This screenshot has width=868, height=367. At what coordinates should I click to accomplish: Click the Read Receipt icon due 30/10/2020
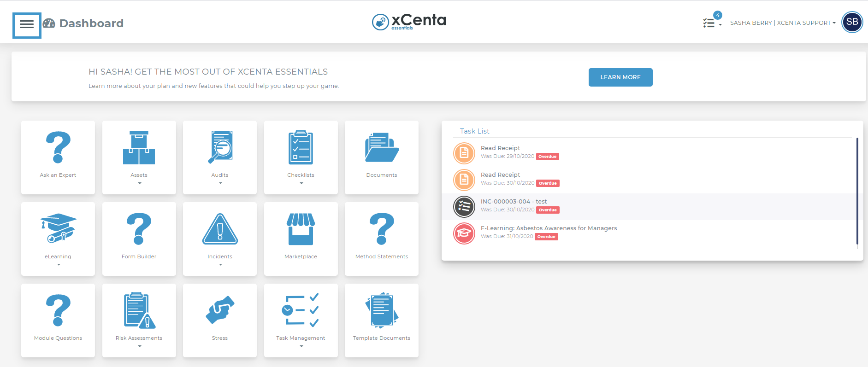[464, 180]
